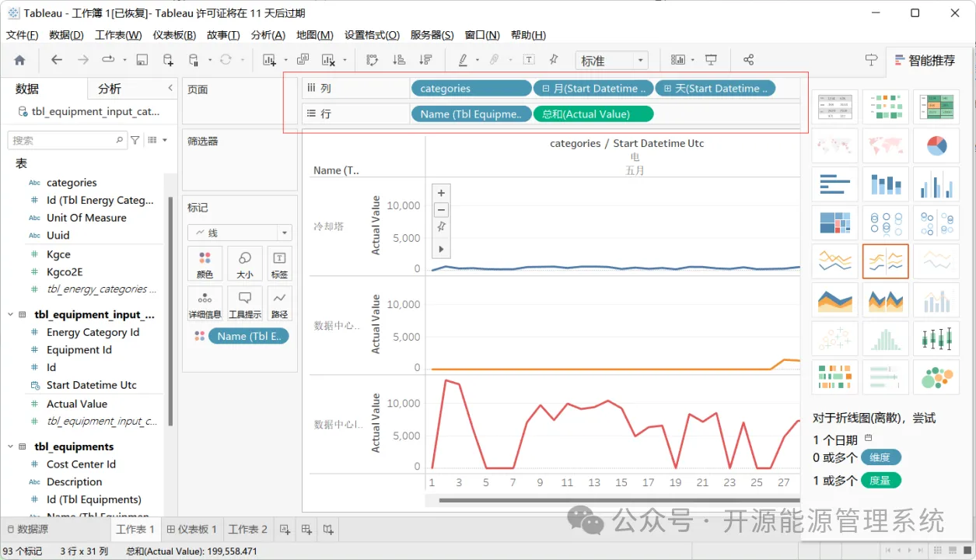
Task: Click the 颜色 color marks card button
Action: pos(205,264)
